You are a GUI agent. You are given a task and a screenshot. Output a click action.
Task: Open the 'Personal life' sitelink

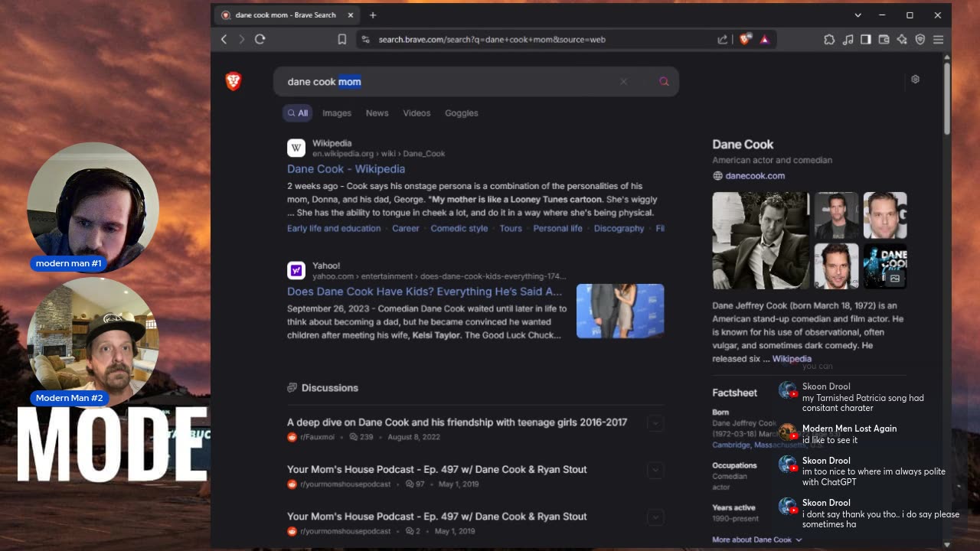tap(557, 229)
